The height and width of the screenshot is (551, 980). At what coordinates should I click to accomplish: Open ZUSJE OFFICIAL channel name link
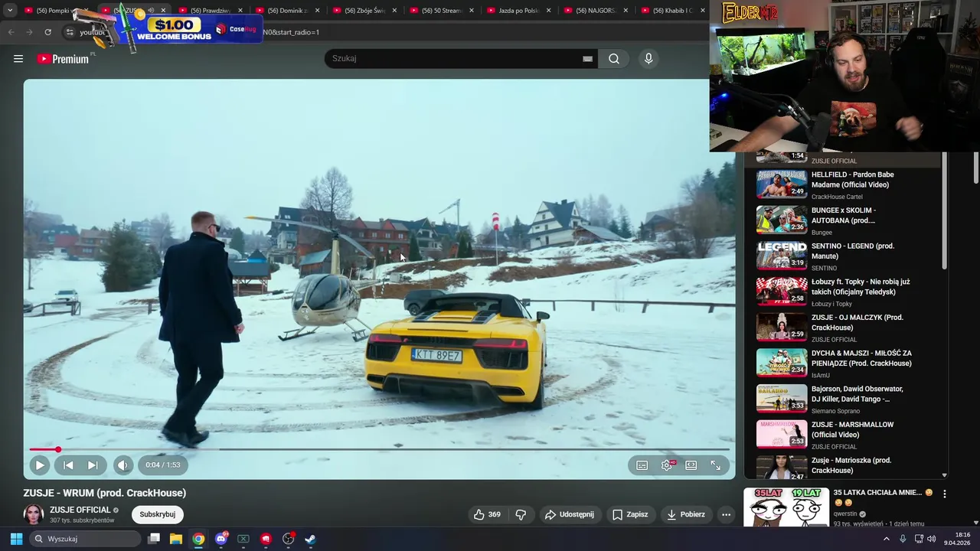pos(80,510)
